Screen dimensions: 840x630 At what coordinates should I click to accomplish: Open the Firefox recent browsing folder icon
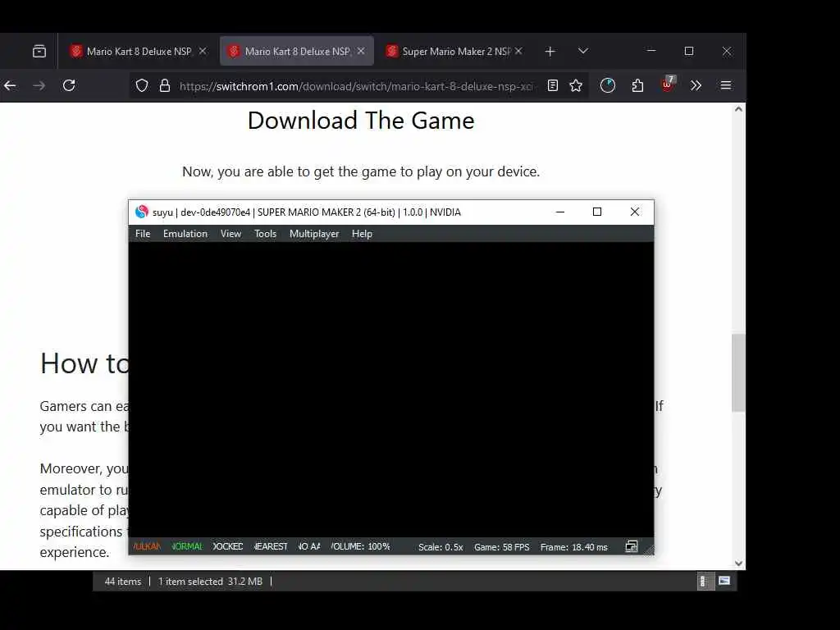(39, 52)
